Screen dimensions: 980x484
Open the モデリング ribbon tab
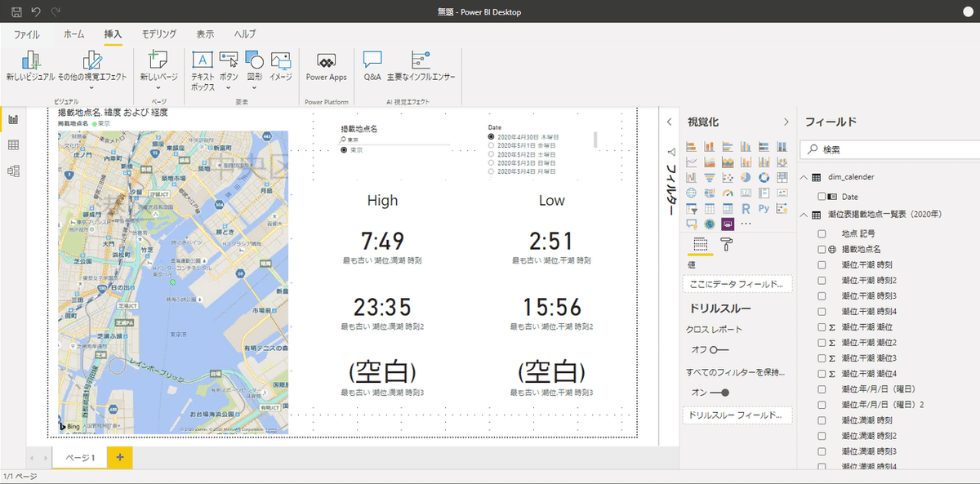[x=158, y=34]
